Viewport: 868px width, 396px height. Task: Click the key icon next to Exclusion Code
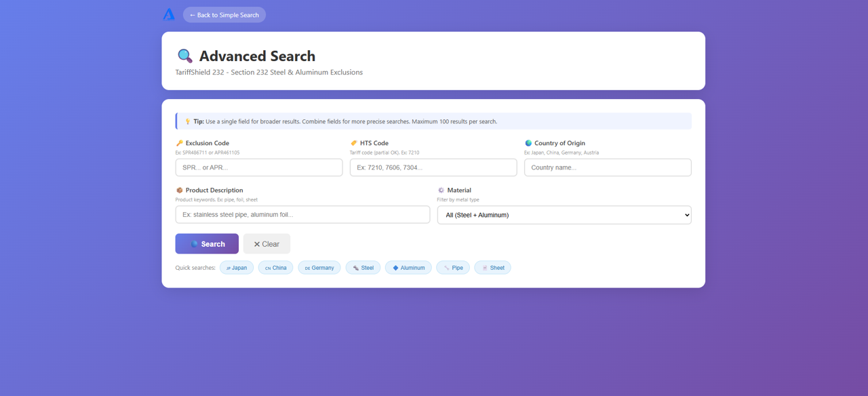pyautogui.click(x=179, y=143)
